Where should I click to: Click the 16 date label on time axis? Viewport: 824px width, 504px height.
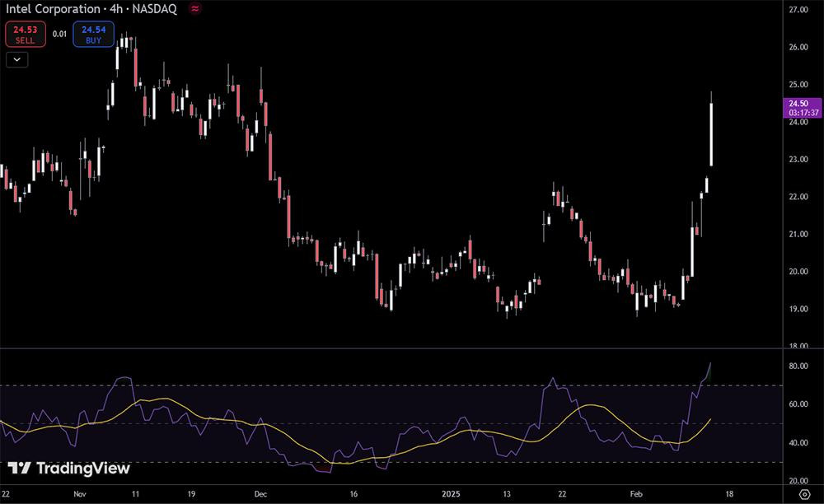(x=353, y=494)
